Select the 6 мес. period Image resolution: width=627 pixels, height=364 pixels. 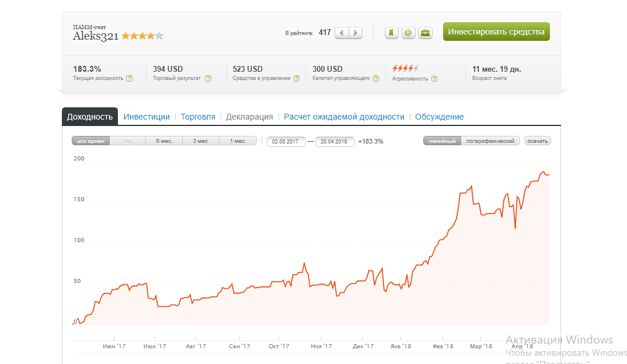(x=165, y=141)
